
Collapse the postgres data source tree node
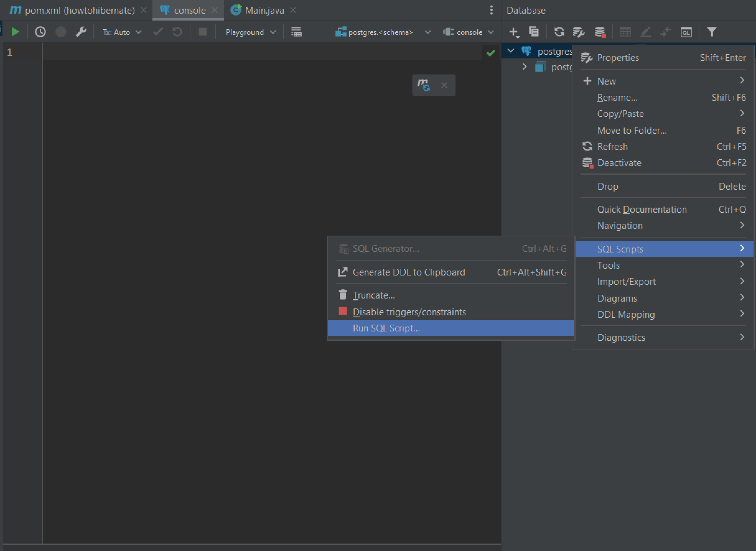tap(511, 51)
